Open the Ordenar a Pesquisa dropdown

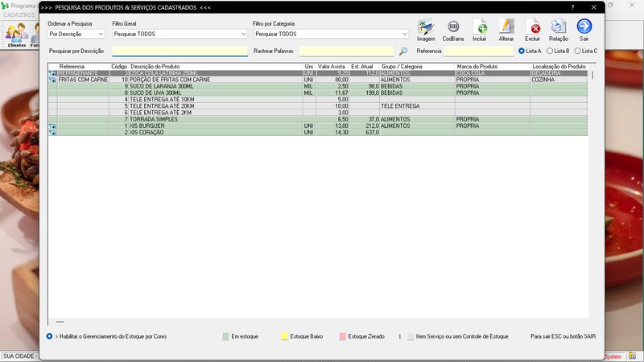click(x=76, y=34)
